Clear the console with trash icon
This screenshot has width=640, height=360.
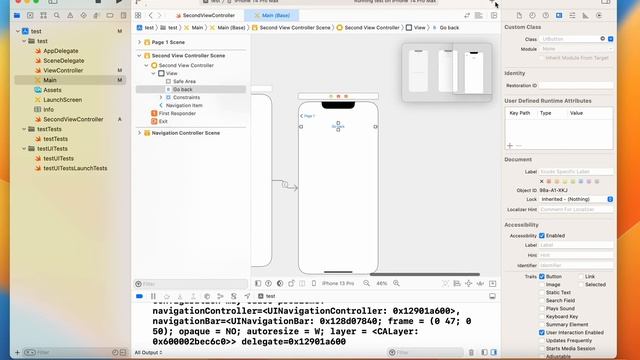point(471,352)
